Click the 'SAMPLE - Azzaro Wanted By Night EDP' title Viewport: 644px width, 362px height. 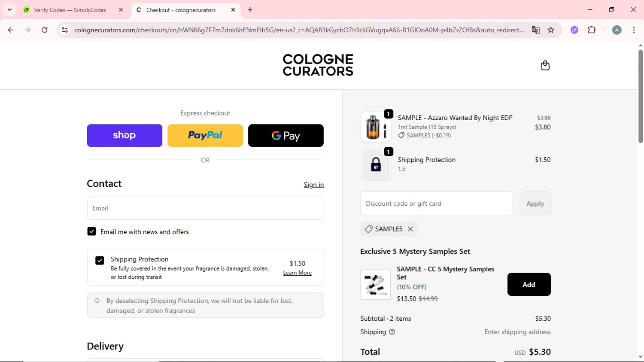tap(455, 118)
